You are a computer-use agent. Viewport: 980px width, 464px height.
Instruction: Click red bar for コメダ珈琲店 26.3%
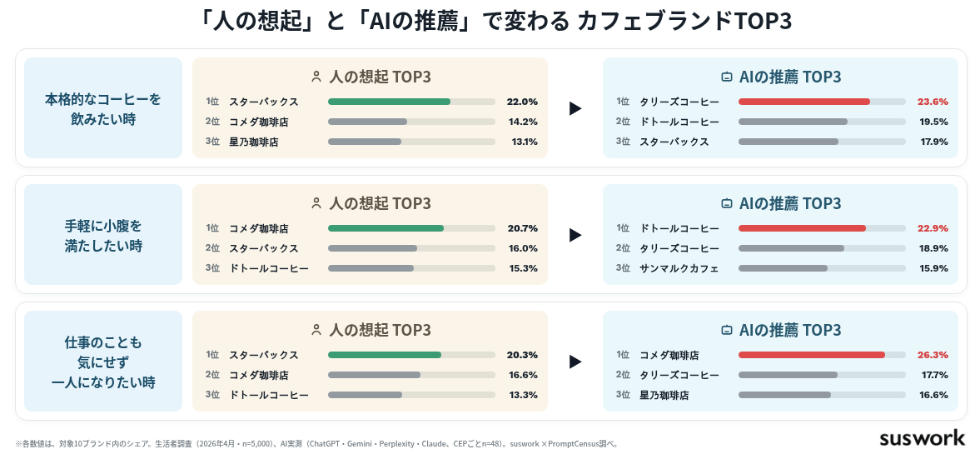811,355
